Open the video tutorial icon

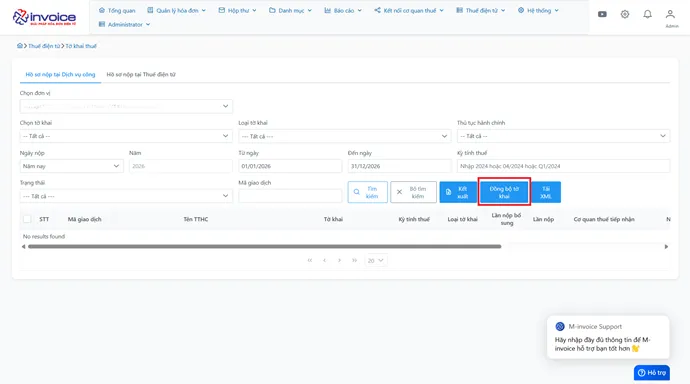coord(602,14)
